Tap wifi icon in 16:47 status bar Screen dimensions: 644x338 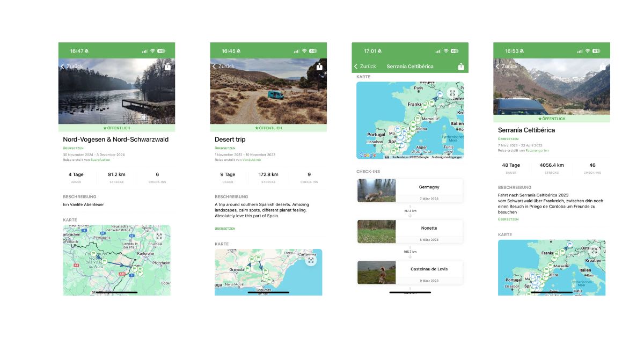[152, 51]
